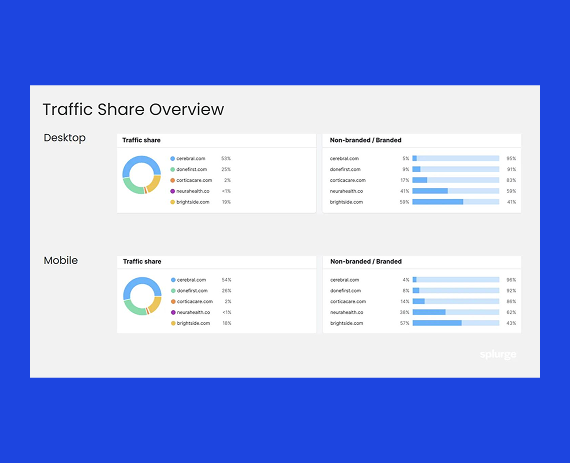Click Mobile cerebral.com 54% share value
Image resolution: width=570 pixels, height=463 pixels.
226,280
